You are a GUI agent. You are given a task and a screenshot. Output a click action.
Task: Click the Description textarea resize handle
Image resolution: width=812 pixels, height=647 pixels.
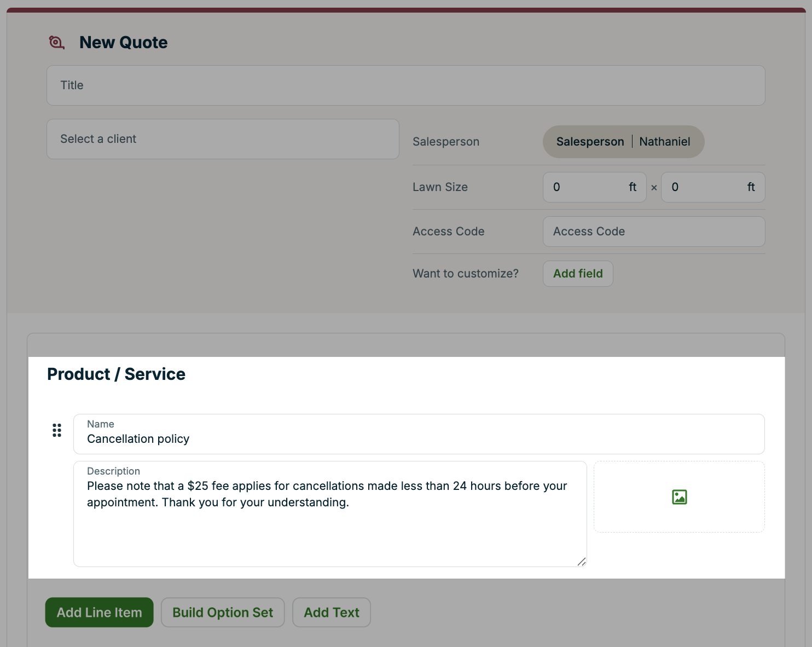(581, 562)
